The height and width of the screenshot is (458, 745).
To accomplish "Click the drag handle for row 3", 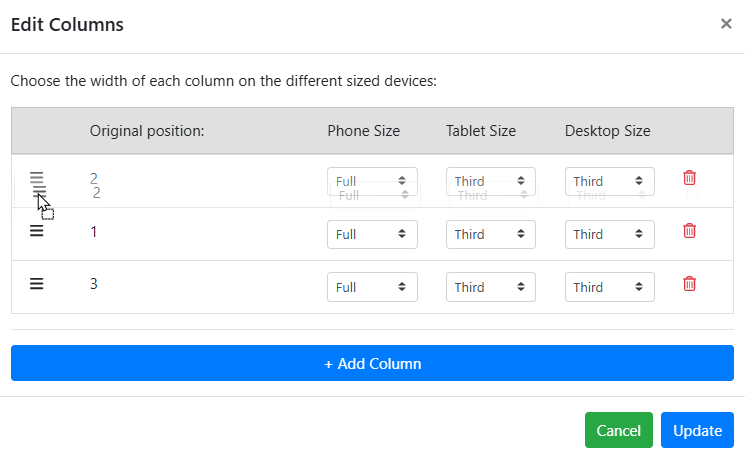I will pos(37,284).
